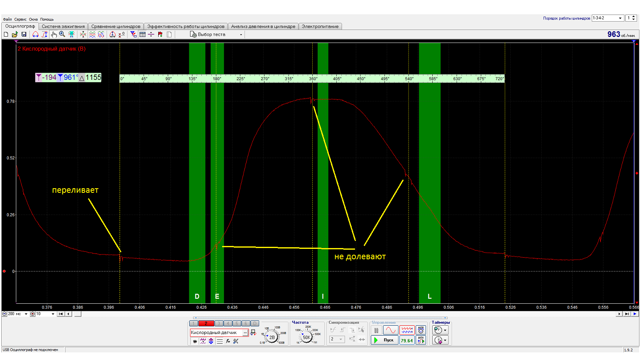Click the vertical measurement arrows icon
Image resolution: width=644 pixels, height=354 pixels.
[x=44, y=34]
